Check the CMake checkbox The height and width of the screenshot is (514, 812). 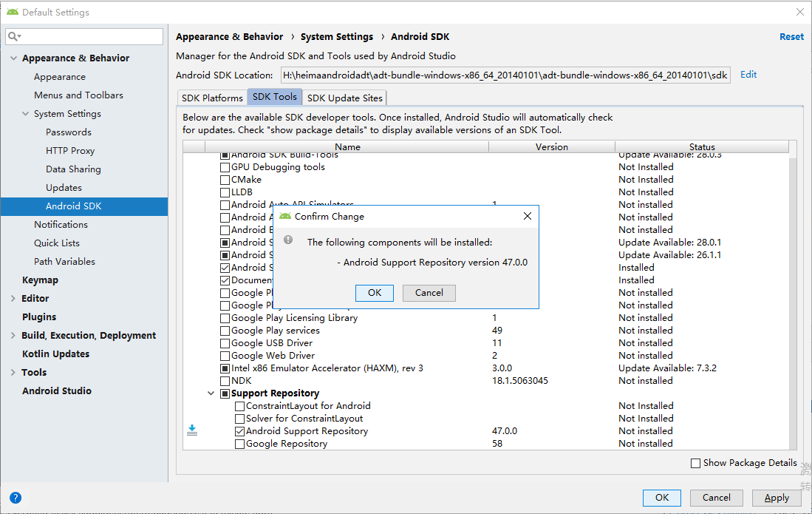click(x=225, y=180)
